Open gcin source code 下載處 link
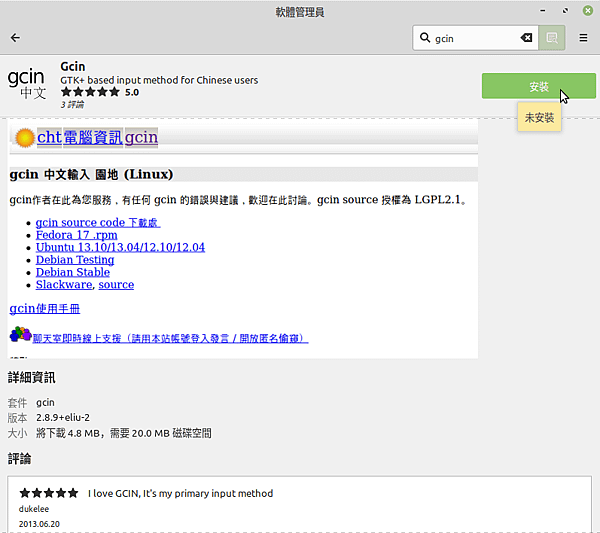This screenshot has height=533, width=600. pyautogui.click(x=98, y=222)
